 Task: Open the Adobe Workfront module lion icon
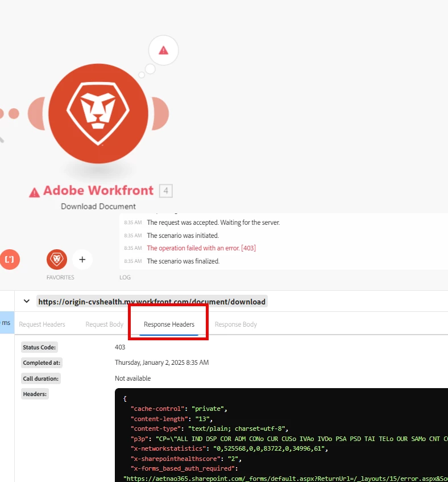(98, 113)
